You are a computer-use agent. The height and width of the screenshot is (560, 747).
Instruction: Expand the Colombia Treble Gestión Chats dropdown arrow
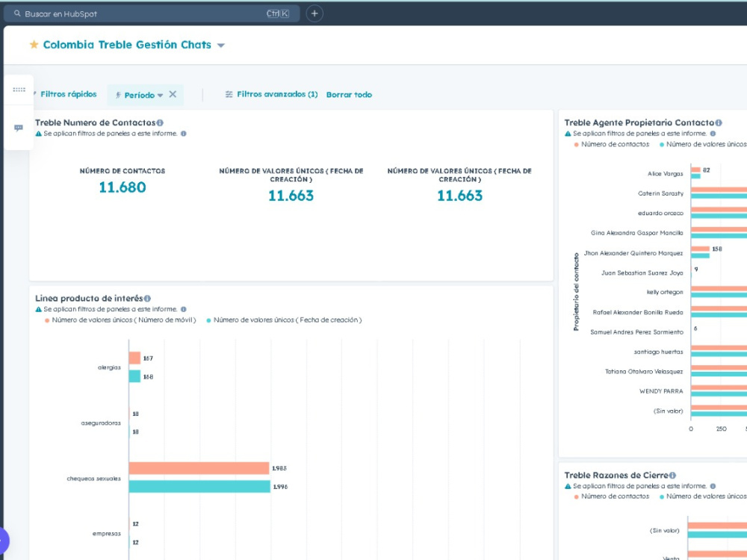(x=221, y=46)
